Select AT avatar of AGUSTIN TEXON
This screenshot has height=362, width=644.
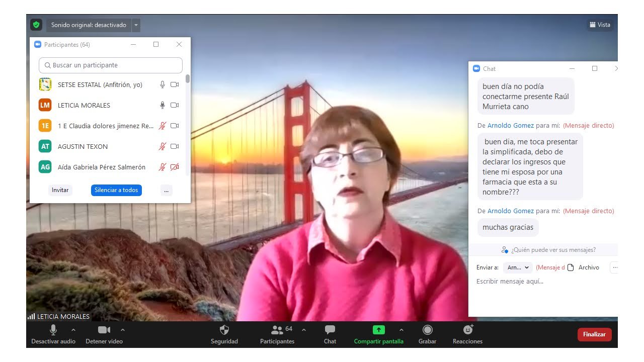pyautogui.click(x=45, y=146)
